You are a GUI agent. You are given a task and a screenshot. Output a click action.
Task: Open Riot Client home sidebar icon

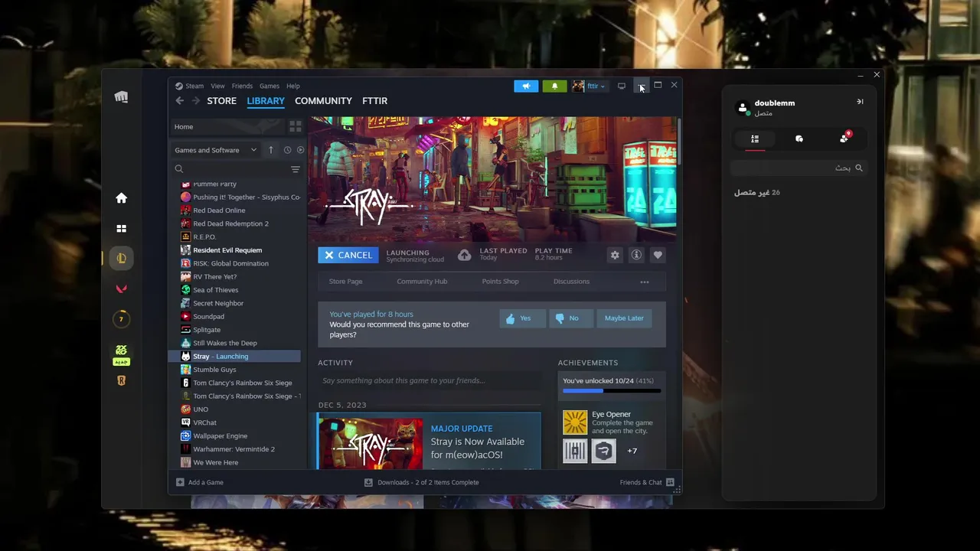[121, 198]
